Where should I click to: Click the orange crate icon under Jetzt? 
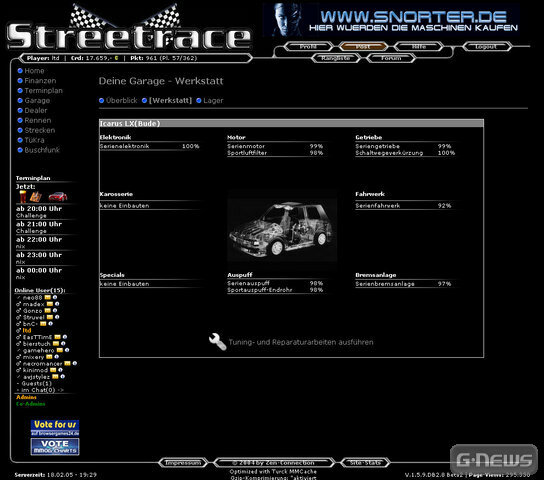[x=35, y=197]
